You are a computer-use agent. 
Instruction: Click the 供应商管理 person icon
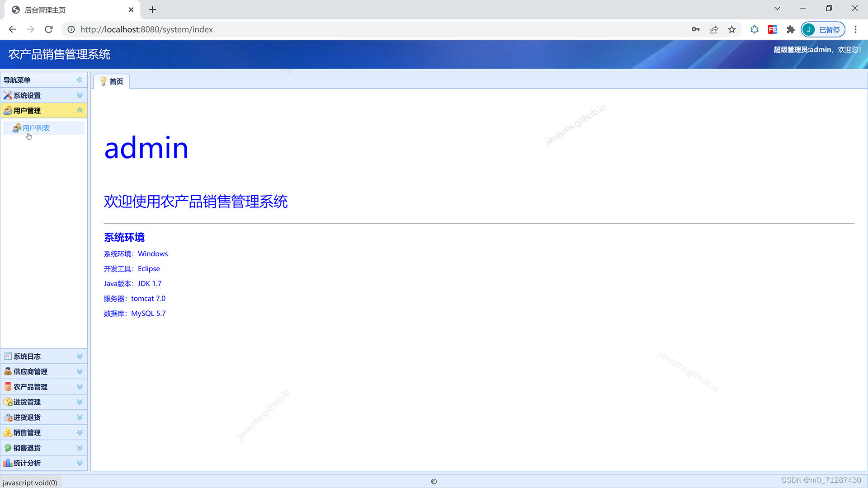(x=8, y=371)
